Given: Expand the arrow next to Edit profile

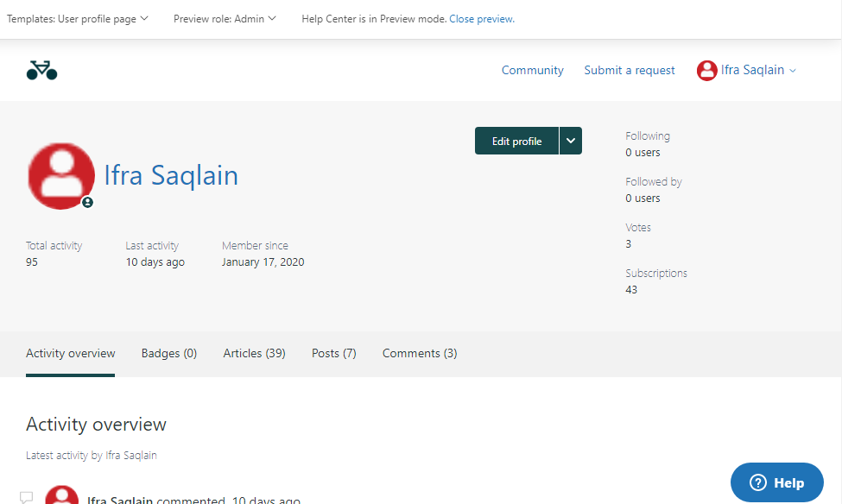Looking at the screenshot, I should [571, 141].
